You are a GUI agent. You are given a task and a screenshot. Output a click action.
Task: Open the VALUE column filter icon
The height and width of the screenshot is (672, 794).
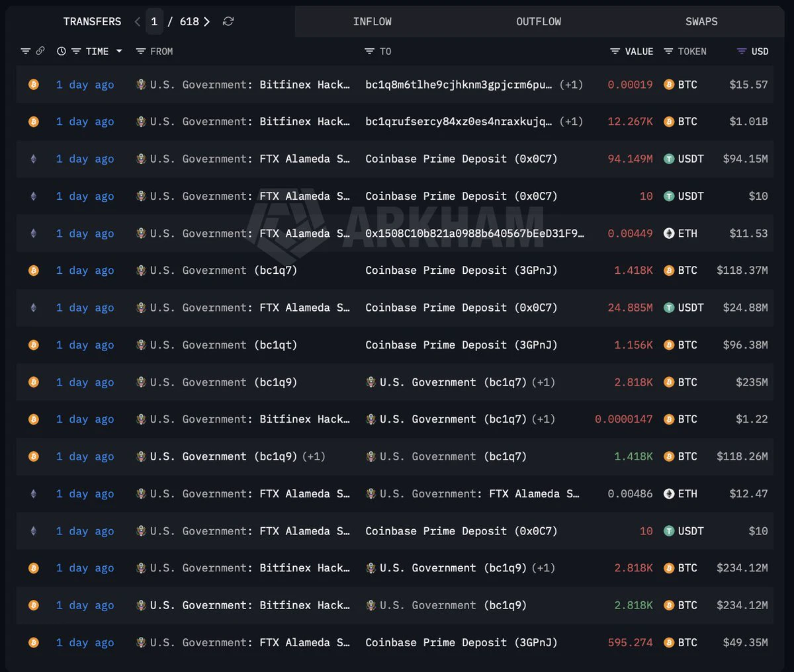coord(615,51)
